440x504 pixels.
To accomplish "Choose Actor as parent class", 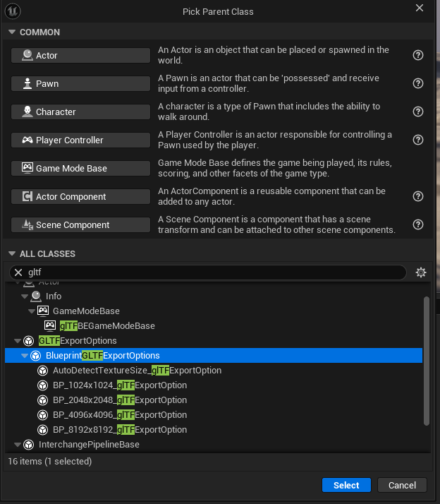I will click(x=81, y=55).
